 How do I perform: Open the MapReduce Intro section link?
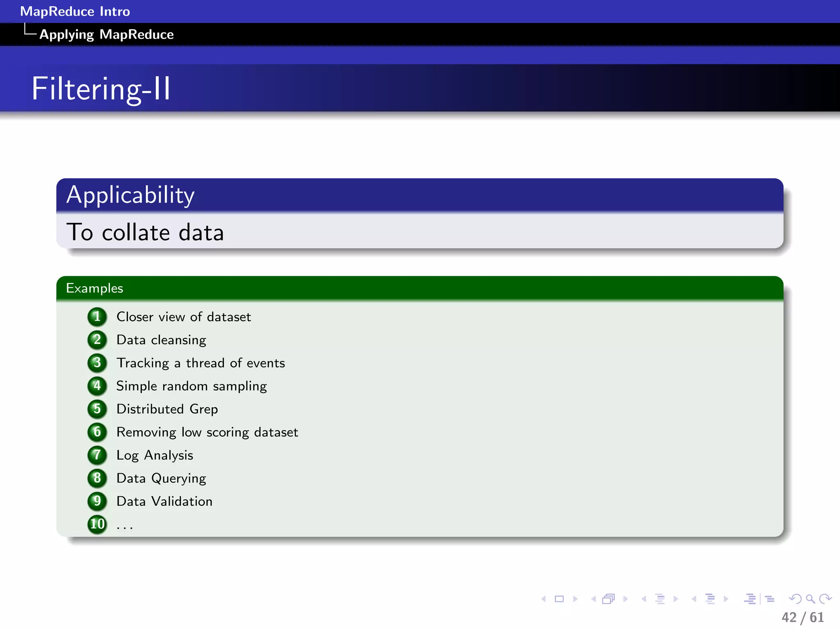[75, 11]
